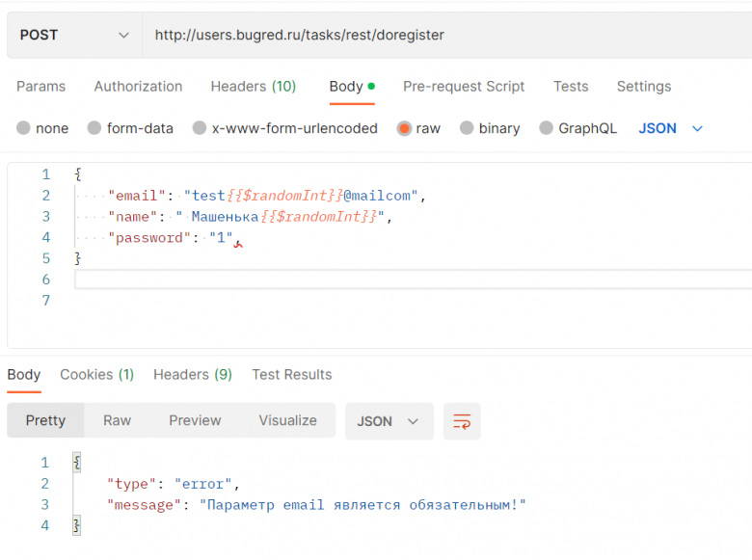Viewport: 752px width, 560px height.
Task: Expand the blue JSON format dropdown
Action: click(x=670, y=128)
